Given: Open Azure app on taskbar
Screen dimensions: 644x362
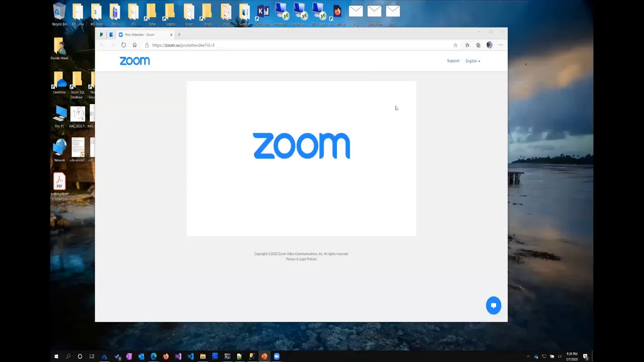Looking at the screenshot, I should 105,356.
